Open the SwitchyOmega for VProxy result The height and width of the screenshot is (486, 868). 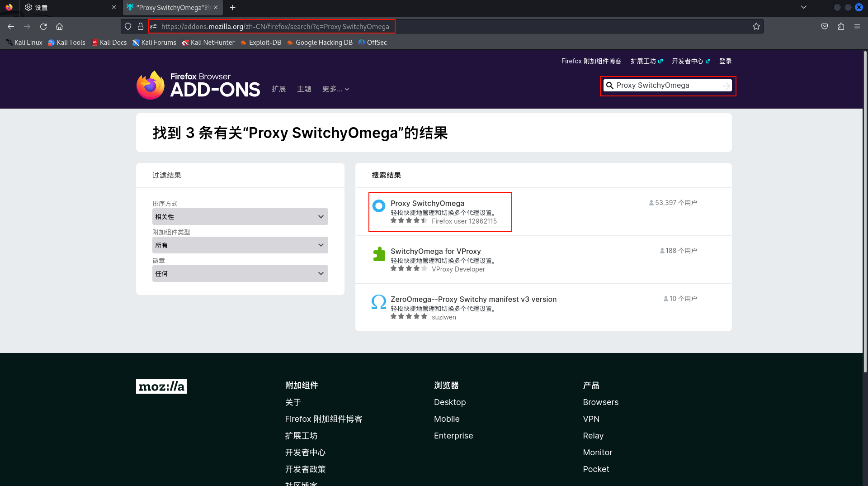435,251
